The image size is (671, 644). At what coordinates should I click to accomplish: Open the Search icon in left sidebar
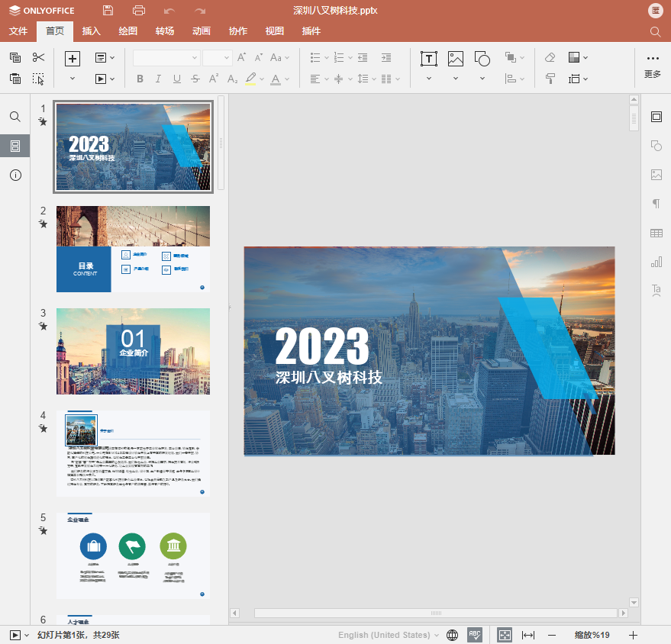tap(15, 117)
